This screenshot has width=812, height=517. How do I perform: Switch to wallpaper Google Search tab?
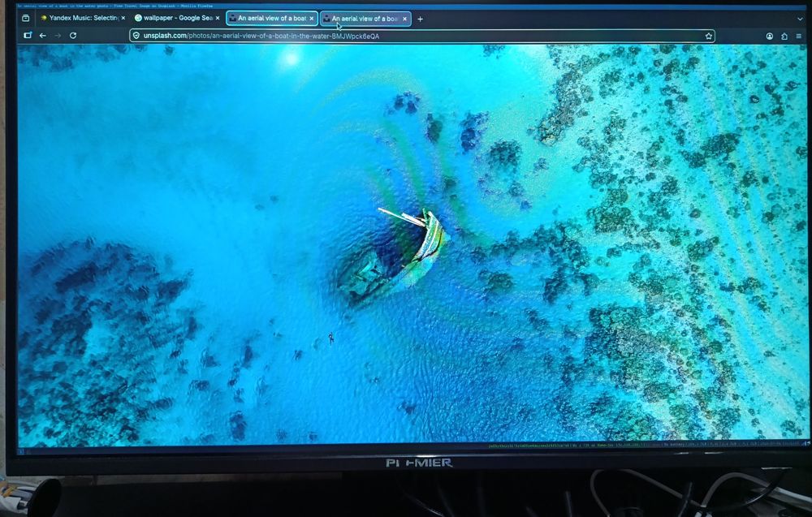177,18
